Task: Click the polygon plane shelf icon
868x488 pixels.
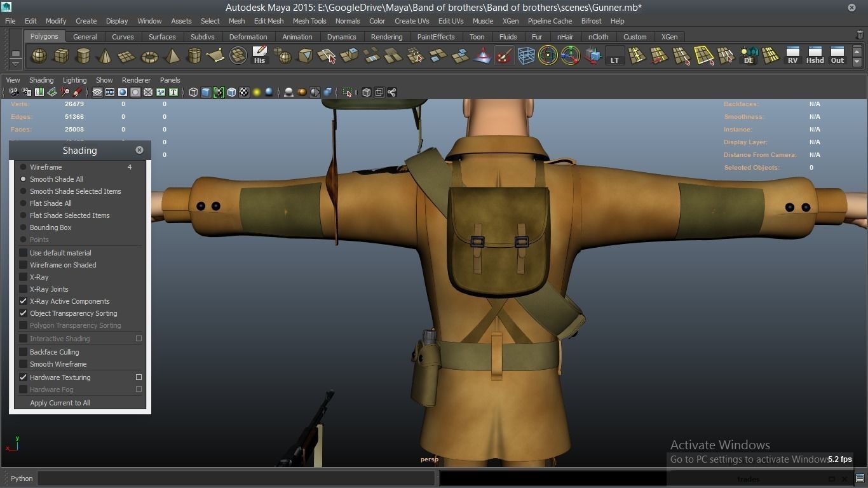Action: (127, 56)
